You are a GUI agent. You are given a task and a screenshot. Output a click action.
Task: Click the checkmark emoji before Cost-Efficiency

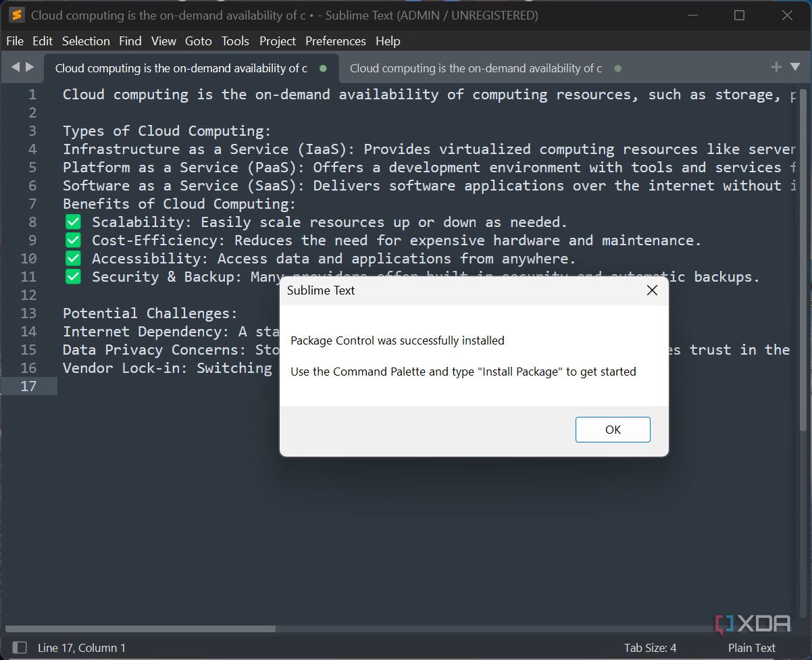tap(73, 240)
